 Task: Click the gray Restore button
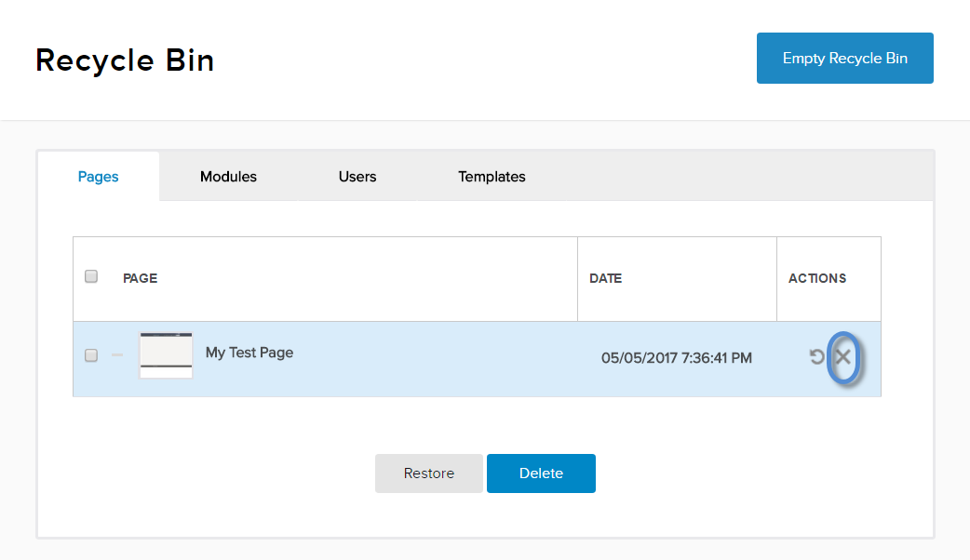(x=429, y=473)
